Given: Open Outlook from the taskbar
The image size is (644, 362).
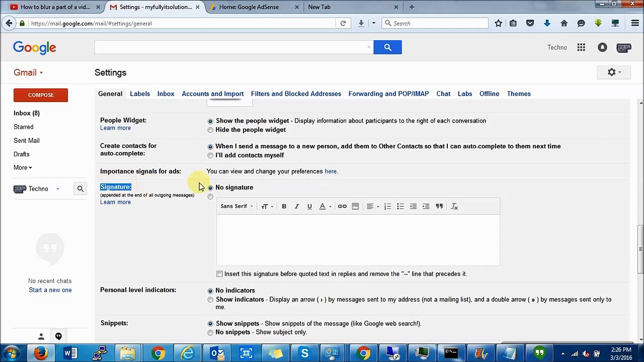Looking at the screenshot, I should click(x=217, y=353).
